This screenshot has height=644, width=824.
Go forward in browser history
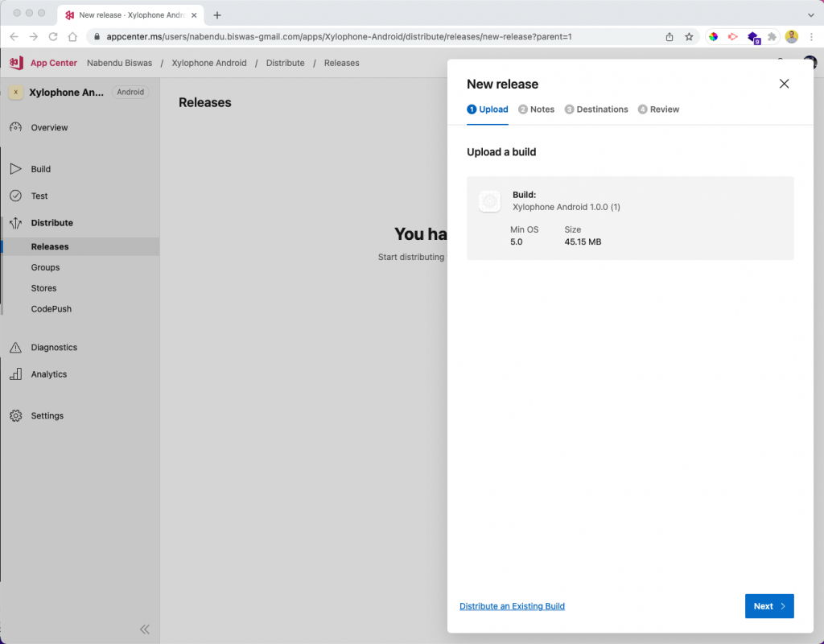click(x=34, y=37)
